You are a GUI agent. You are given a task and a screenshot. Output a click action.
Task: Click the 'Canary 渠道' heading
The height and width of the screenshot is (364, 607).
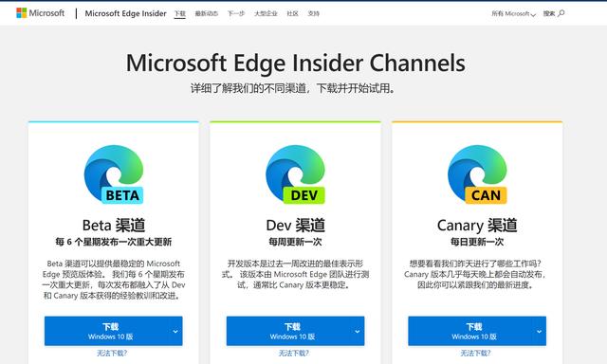tap(477, 226)
